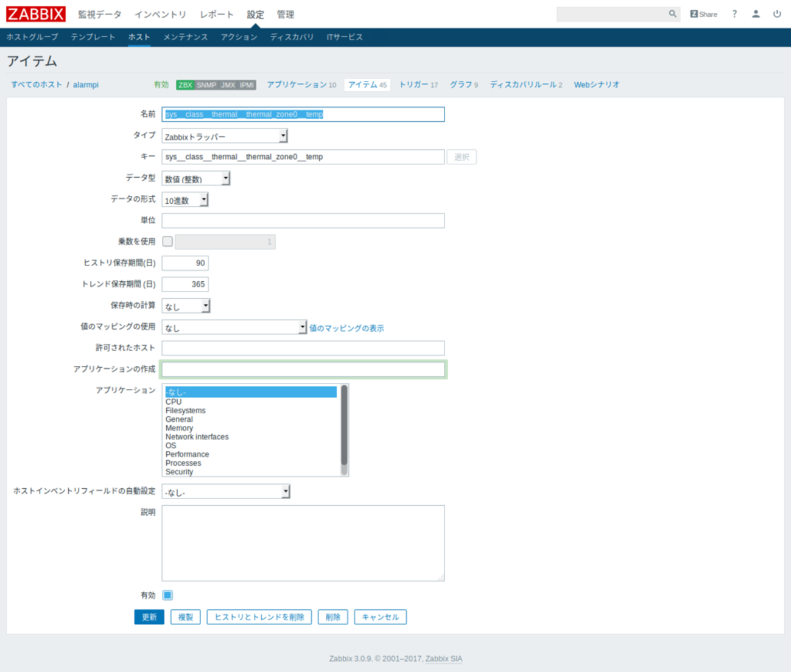Open the 保存時の計算 dropdown
791x672 pixels.
click(186, 306)
